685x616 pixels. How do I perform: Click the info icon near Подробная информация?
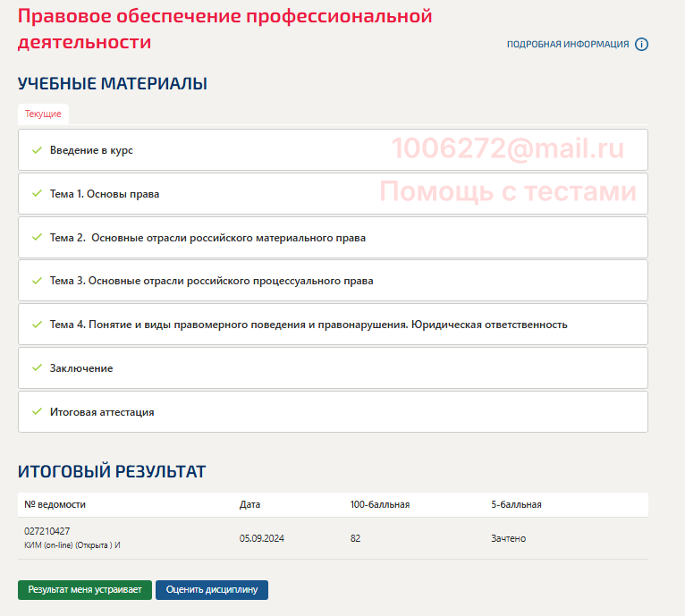pyautogui.click(x=641, y=45)
